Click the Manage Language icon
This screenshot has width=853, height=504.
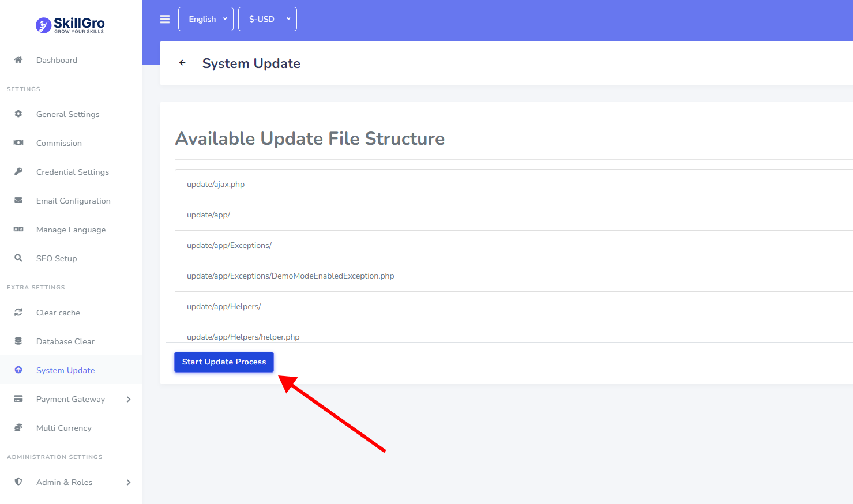(18, 230)
